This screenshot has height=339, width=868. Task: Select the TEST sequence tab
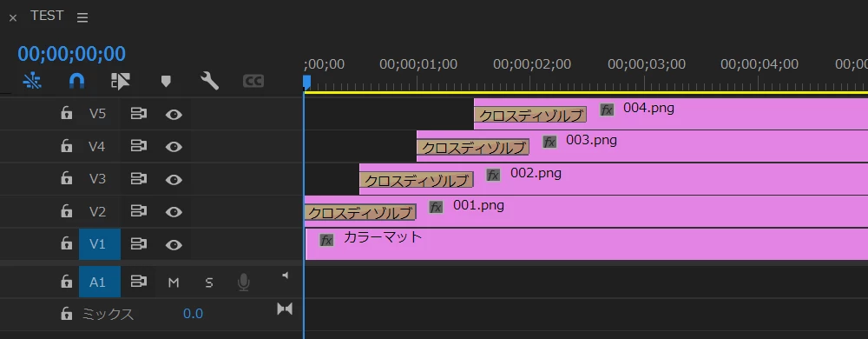pyautogui.click(x=47, y=16)
